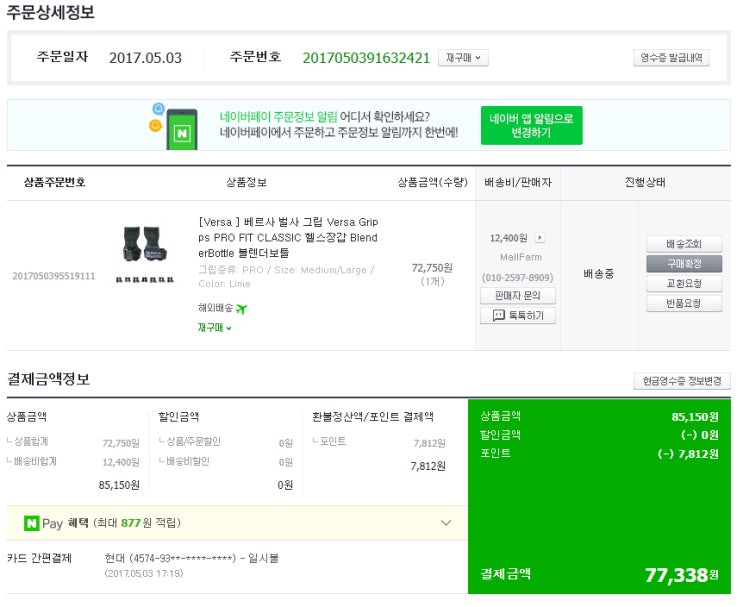The image size is (743, 607).
Task: Open the 재구매 dropdown next to order number
Action: tap(463, 58)
